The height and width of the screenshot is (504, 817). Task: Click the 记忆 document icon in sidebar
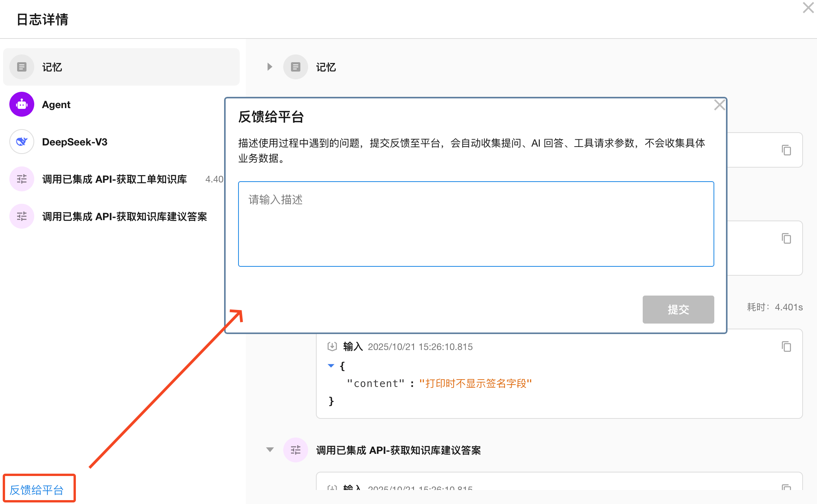(x=22, y=67)
